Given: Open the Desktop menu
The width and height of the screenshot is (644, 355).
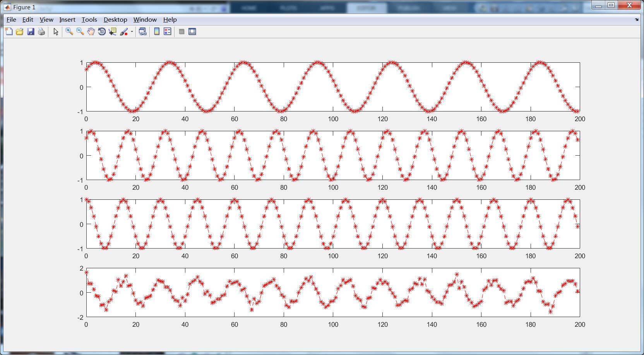Looking at the screenshot, I should [x=115, y=19].
